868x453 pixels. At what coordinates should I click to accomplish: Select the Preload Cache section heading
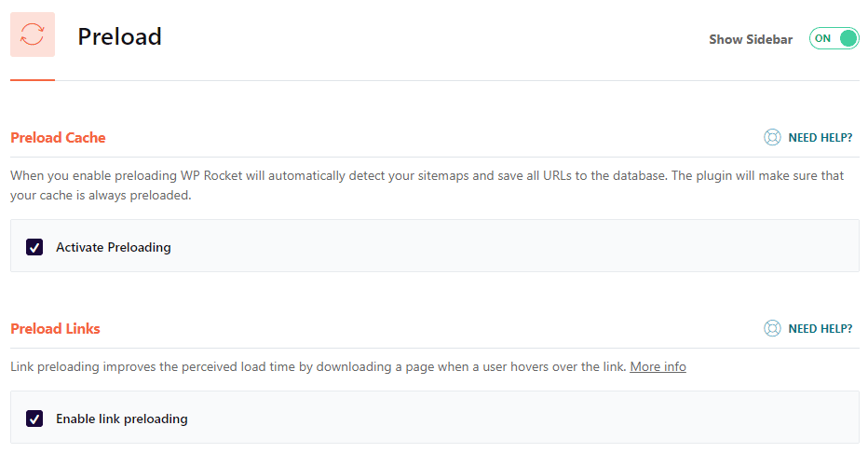coord(58,138)
